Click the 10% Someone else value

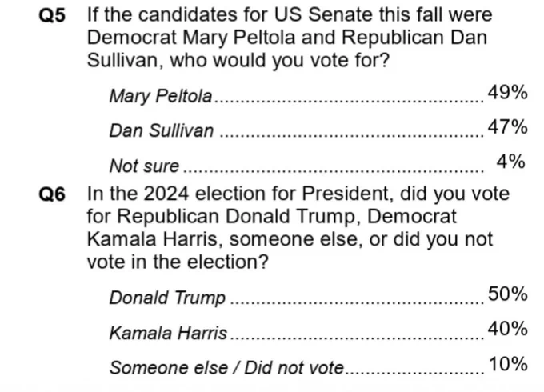pos(508,364)
